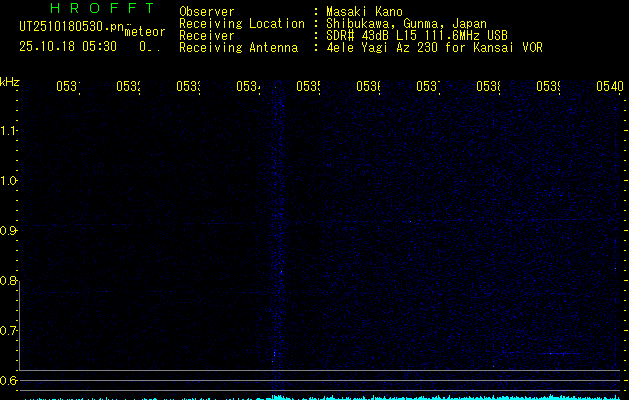Click the Receiving Location label

(x=242, y=24)
